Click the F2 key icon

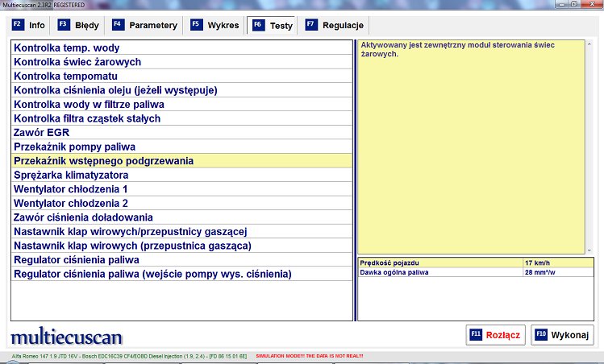pos(17,25)
